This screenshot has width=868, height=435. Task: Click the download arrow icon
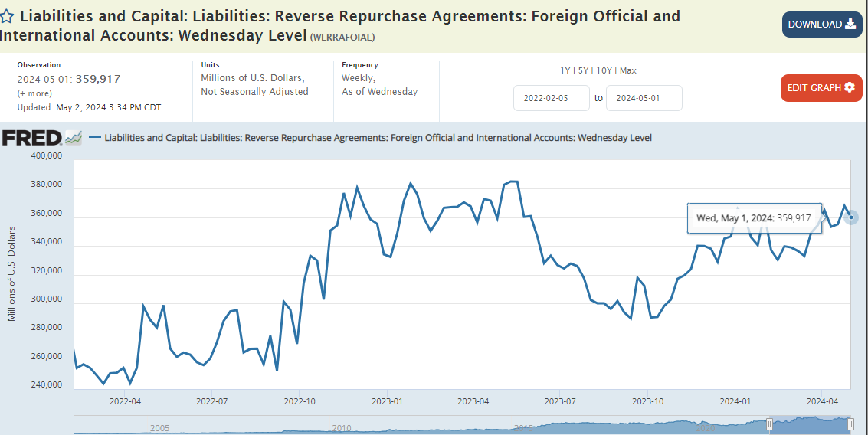click(x=850, y=25)
